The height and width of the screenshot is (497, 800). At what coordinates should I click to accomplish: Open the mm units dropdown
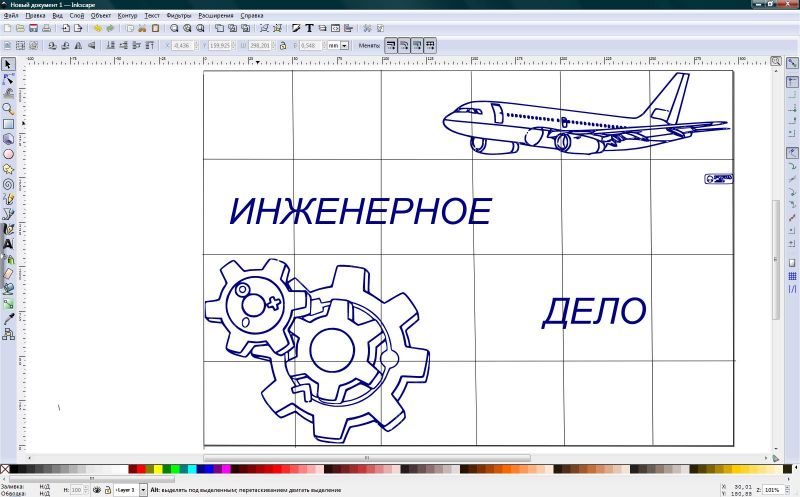tap(344, 45)
